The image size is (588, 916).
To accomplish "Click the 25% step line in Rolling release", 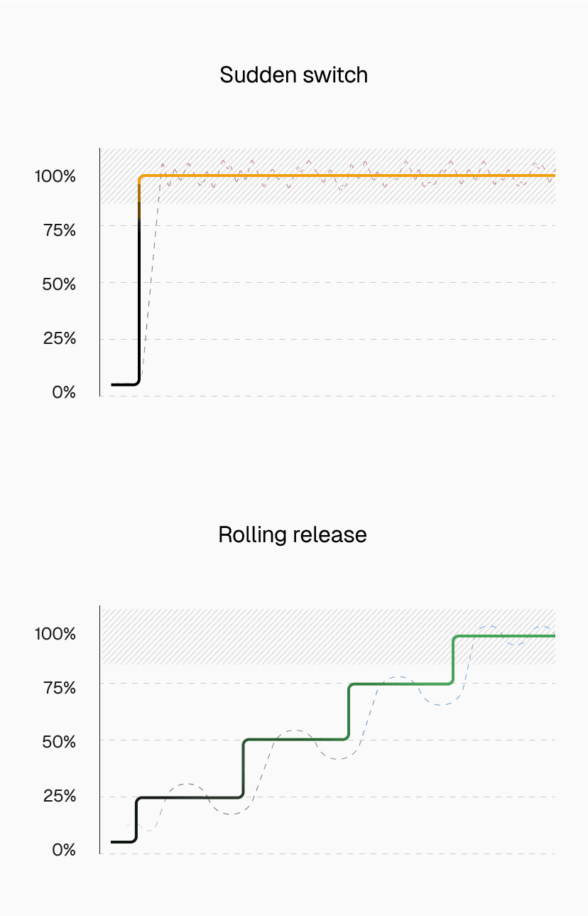I will (188, 797).
